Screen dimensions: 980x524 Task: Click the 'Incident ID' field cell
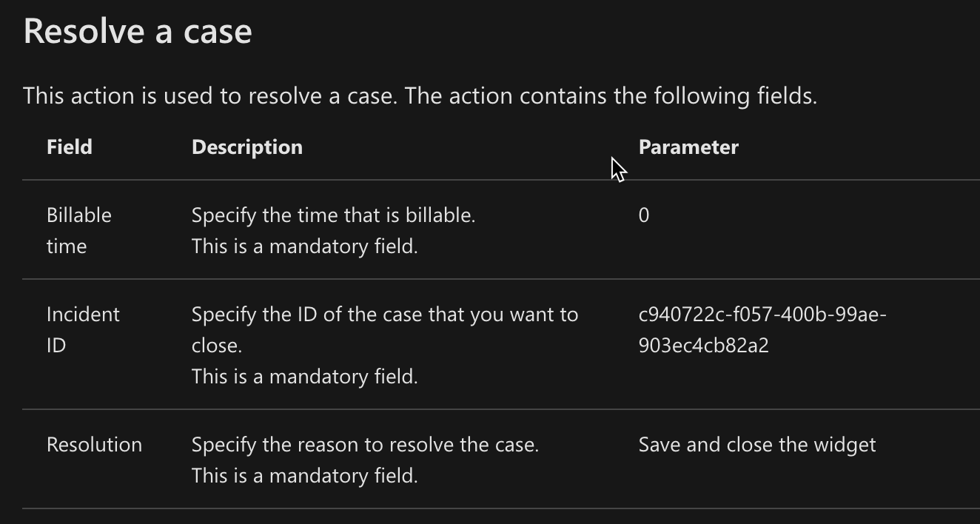[83, 329]
